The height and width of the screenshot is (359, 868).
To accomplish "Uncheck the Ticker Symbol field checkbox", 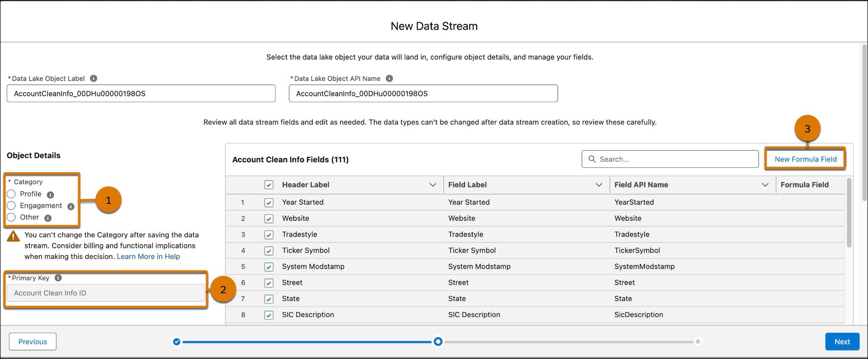I will (x=269, y=251).
